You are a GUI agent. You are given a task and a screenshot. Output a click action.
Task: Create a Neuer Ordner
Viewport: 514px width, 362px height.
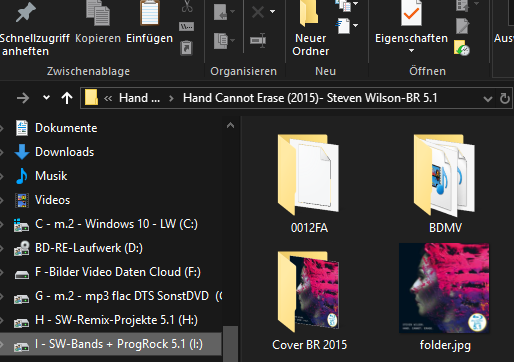(x=310, y=29)
